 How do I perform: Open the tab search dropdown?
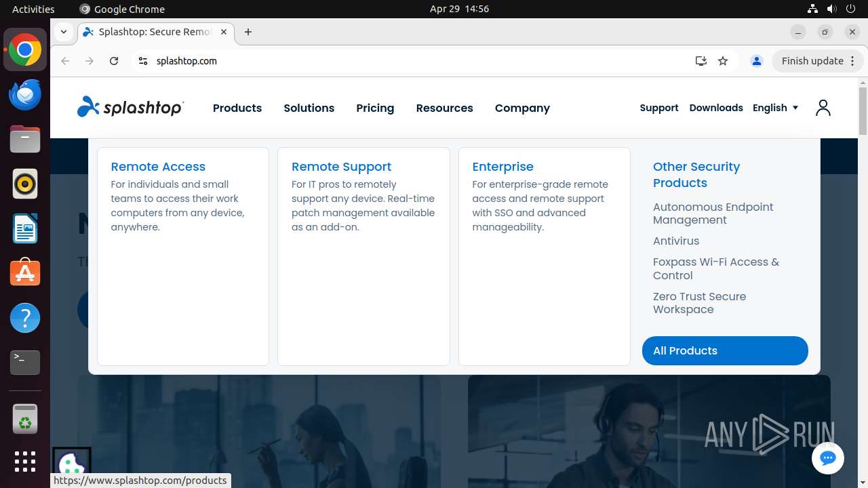(x=63, y=32)
